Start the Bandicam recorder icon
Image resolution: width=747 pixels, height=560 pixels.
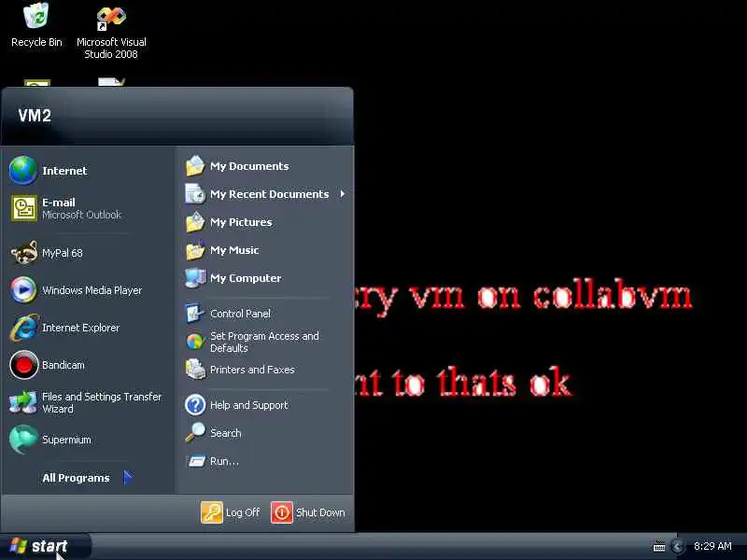(23, 365)
